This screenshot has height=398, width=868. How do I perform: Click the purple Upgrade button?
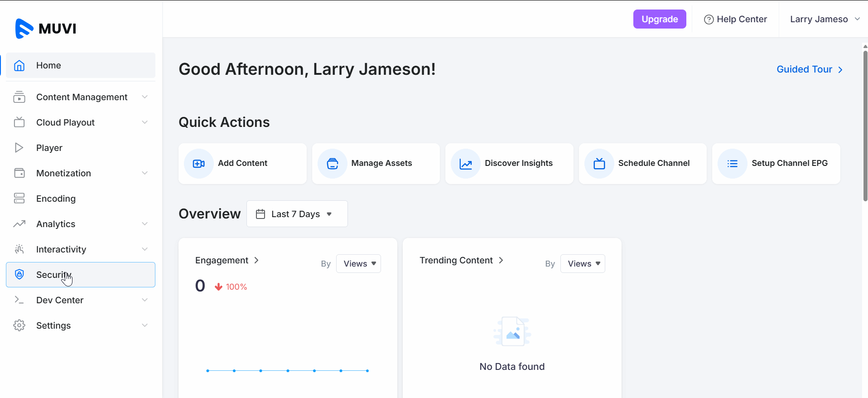659,19
